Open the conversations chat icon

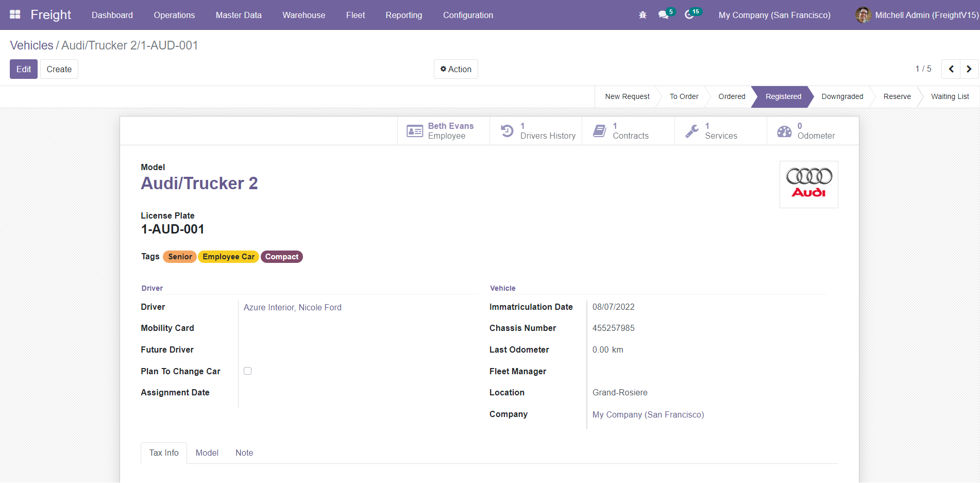click(x=663, y=15)
